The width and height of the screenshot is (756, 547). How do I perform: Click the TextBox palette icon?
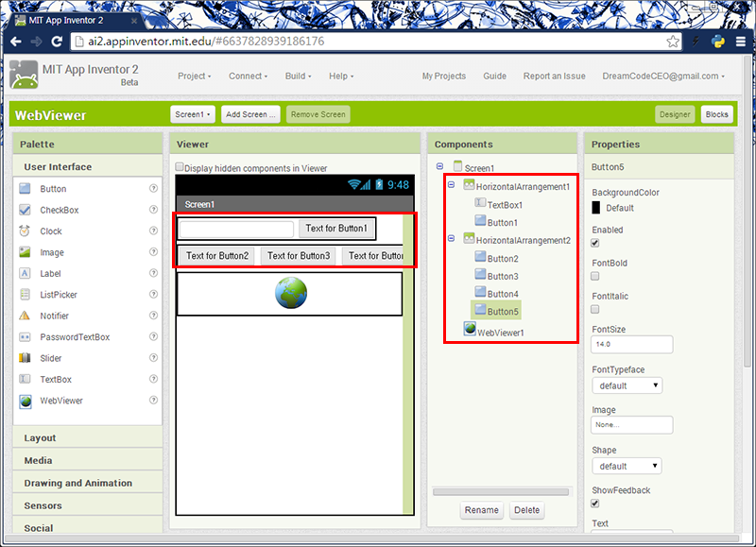[25, 379]
